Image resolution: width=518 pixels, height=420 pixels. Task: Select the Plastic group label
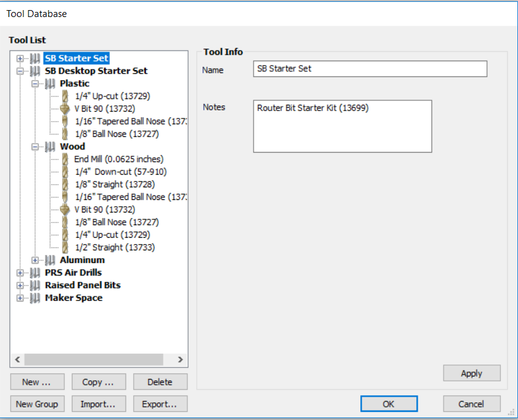74,83
